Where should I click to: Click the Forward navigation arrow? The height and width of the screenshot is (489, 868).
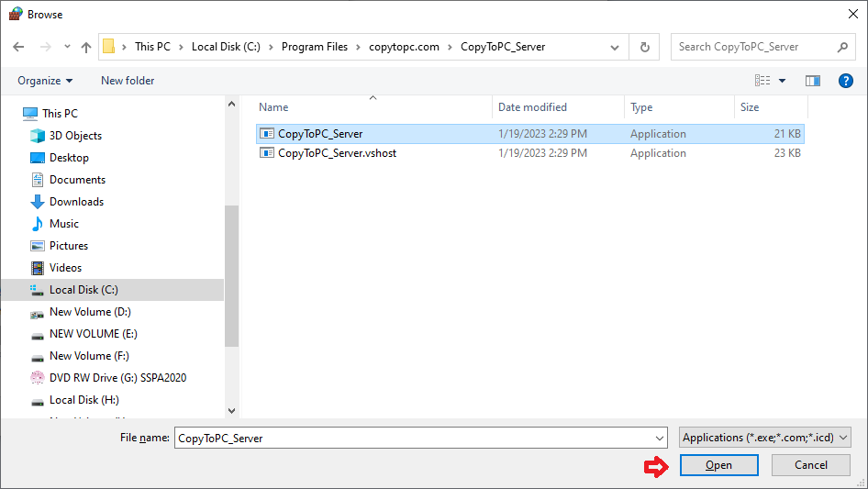pos(45,47)
